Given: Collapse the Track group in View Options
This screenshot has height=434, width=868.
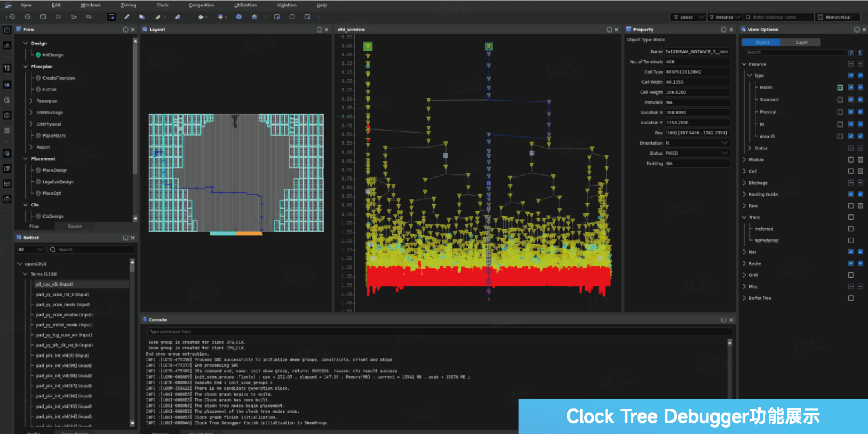Looking at the screenshot, I should (744, 218).
